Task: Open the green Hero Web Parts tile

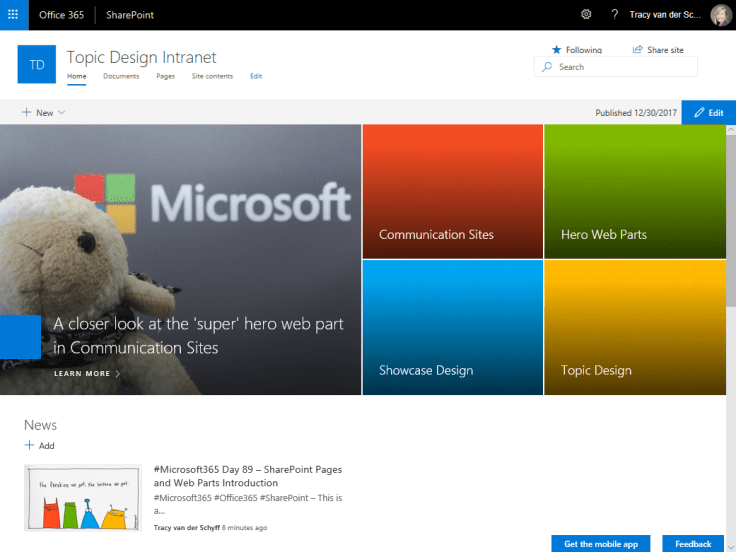Action: 634,191
